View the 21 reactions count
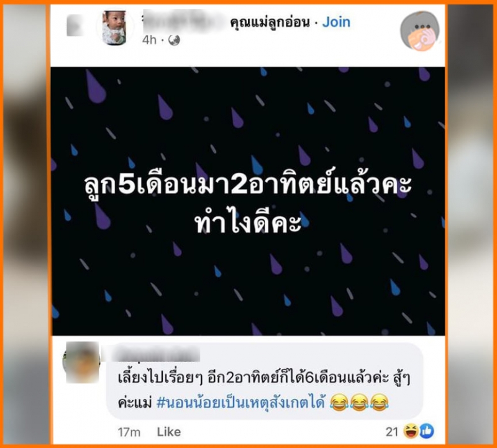This screenshot has height=448, width=497. pos(392,432)
